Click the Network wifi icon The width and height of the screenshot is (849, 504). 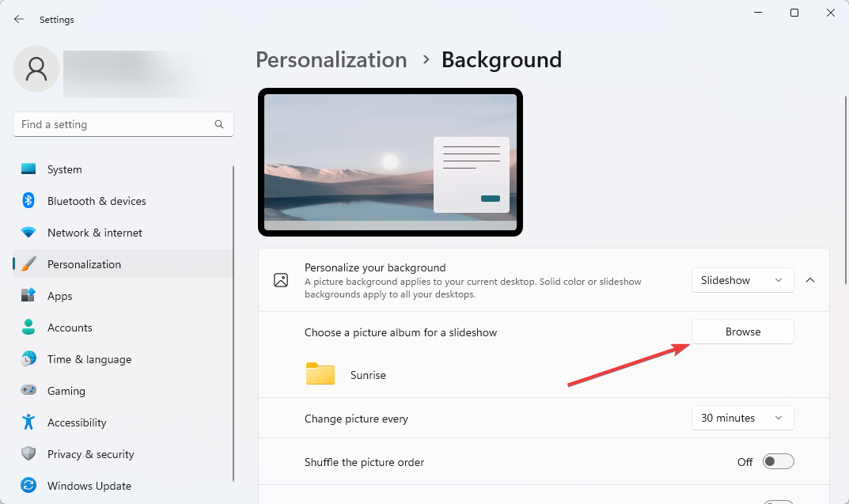point(28,233)
